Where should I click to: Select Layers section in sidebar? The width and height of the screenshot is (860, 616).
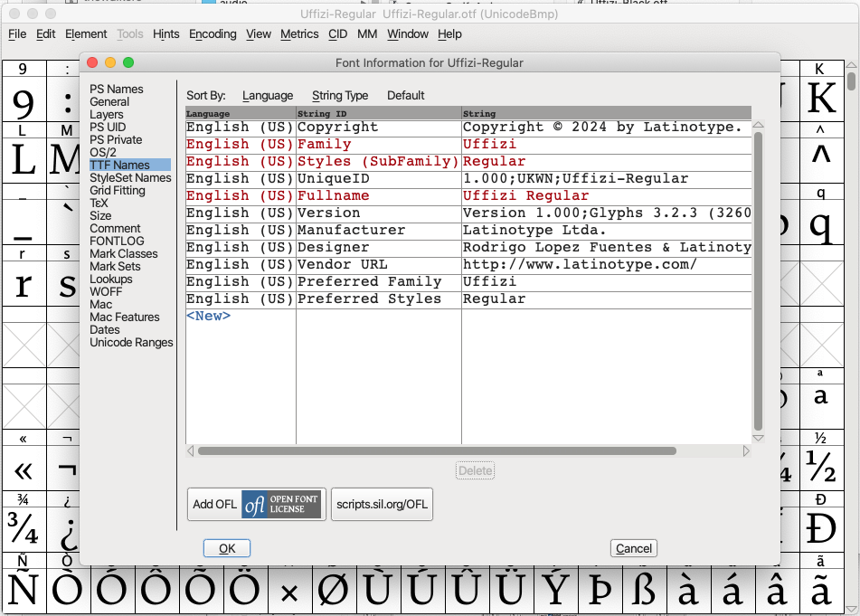pyautogui.click(x=107, y=114)
